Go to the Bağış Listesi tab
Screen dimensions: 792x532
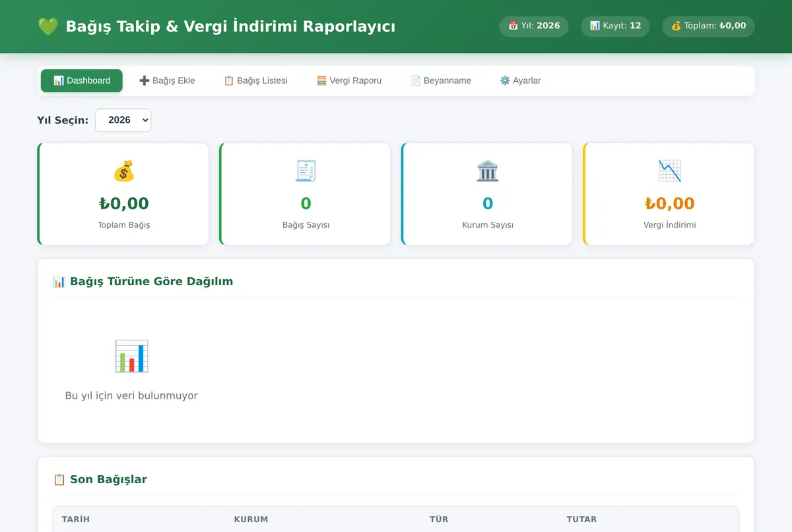255,81
